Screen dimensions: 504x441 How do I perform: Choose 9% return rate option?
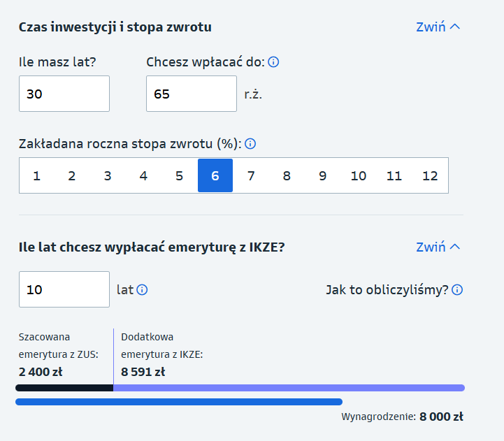[322, 175]
